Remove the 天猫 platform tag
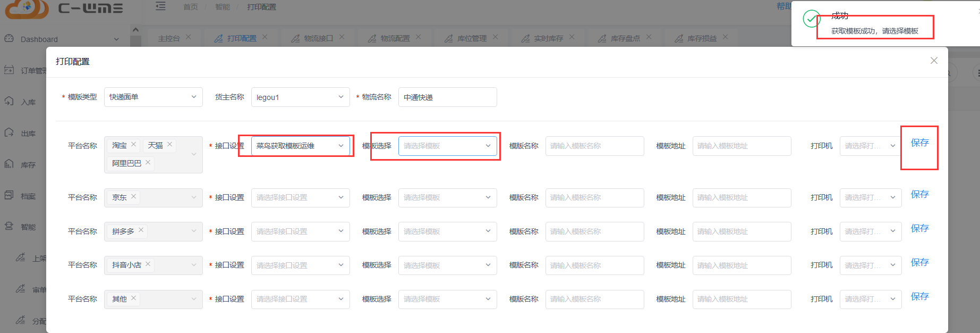Image resolution: width=980 pixels, height=333 pixels. (170, 144)
